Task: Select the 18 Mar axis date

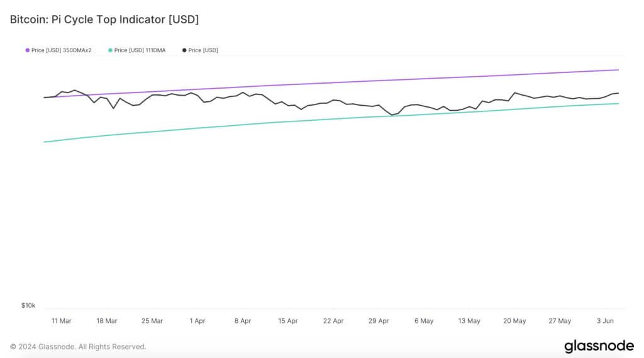Action: coord(106,321)
